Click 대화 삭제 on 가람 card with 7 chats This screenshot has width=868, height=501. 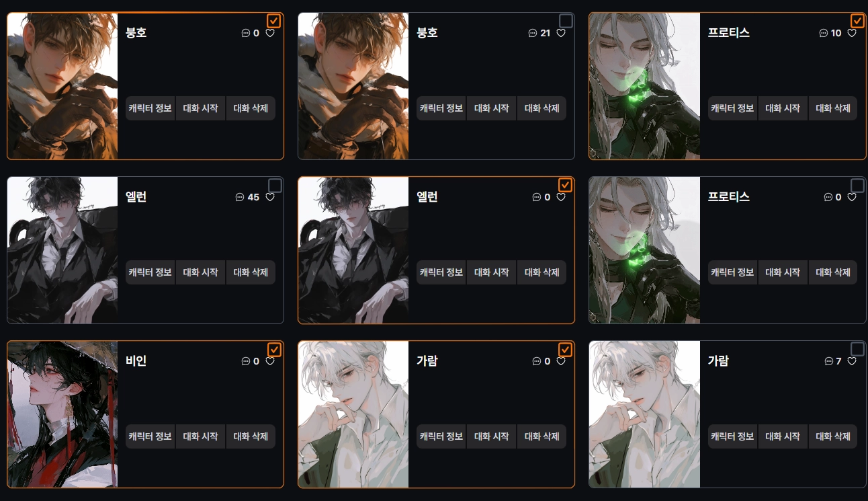coord(833,436)
